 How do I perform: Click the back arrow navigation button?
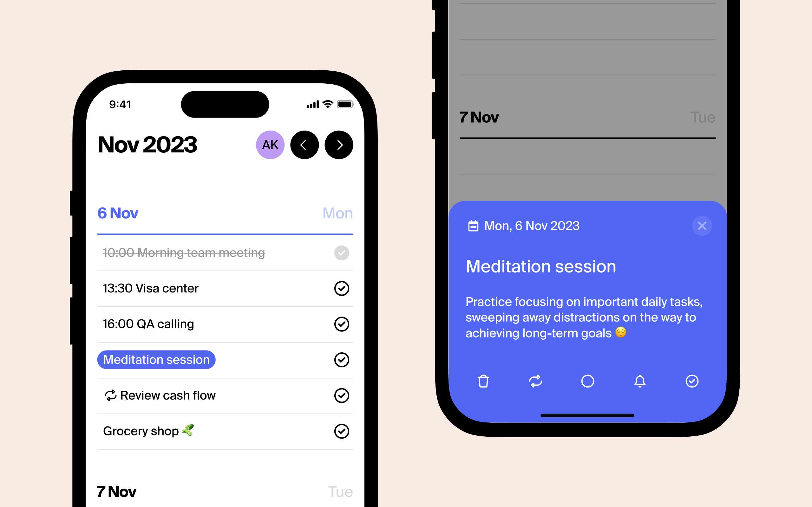tap(303, 144)
